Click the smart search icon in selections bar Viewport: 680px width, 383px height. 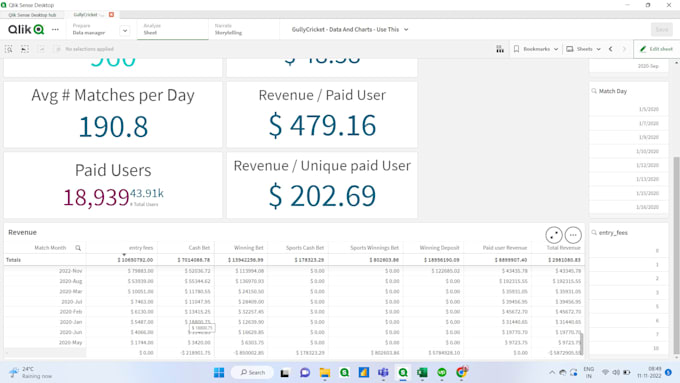coord(8,49)
